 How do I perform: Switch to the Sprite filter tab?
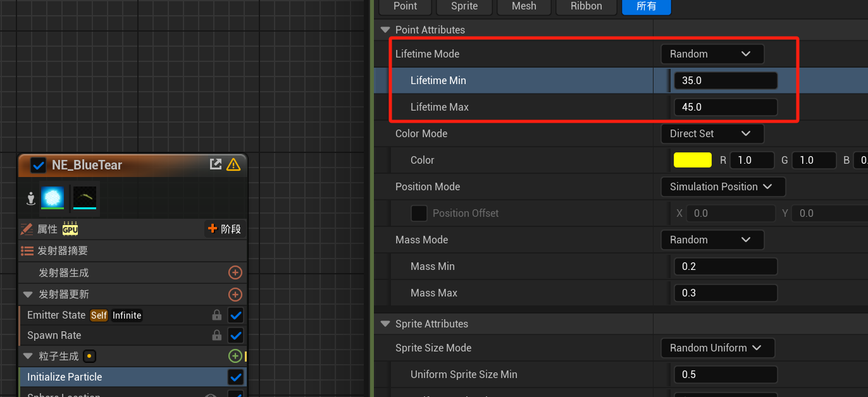(464, 6)
